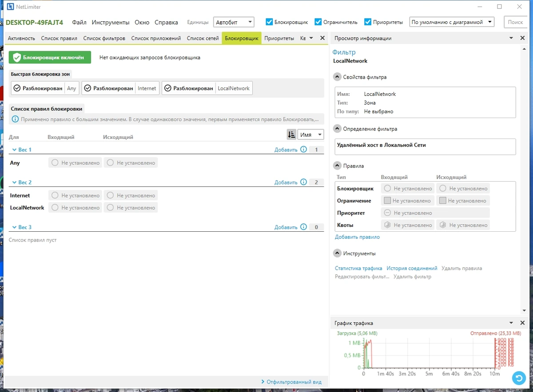Click the sort order icon beside Имя
The width and height of the screenshot is (533, 392).
point(291,135)
